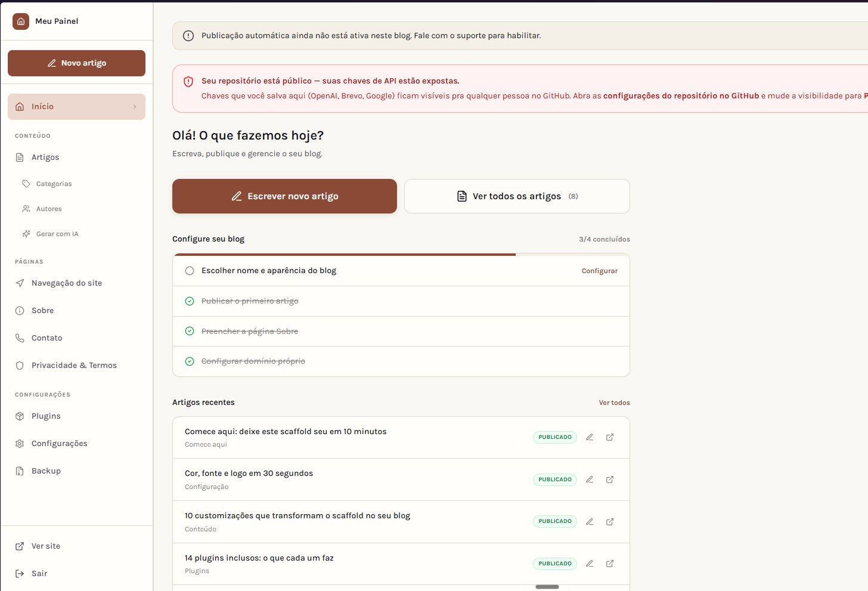Click the Backup file icon

20,471
